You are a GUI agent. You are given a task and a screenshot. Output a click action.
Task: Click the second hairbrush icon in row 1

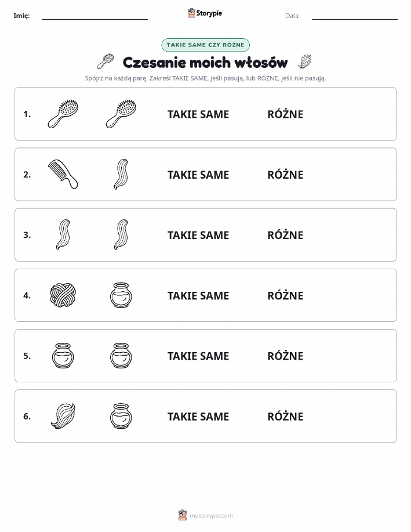(121, 114)
